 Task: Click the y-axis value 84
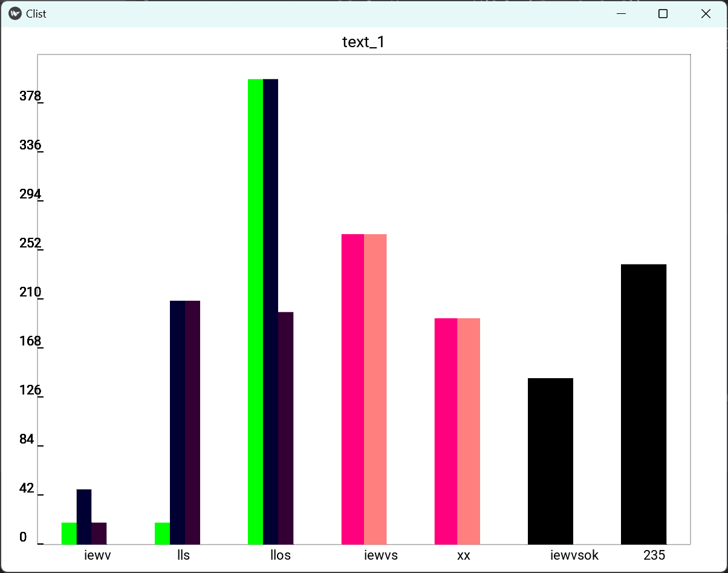pos(27,439)
